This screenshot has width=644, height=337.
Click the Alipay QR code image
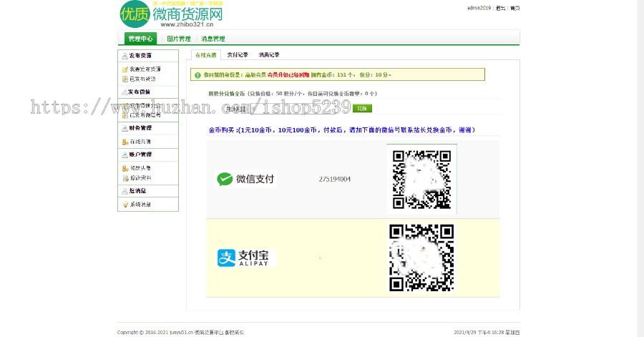421,258
